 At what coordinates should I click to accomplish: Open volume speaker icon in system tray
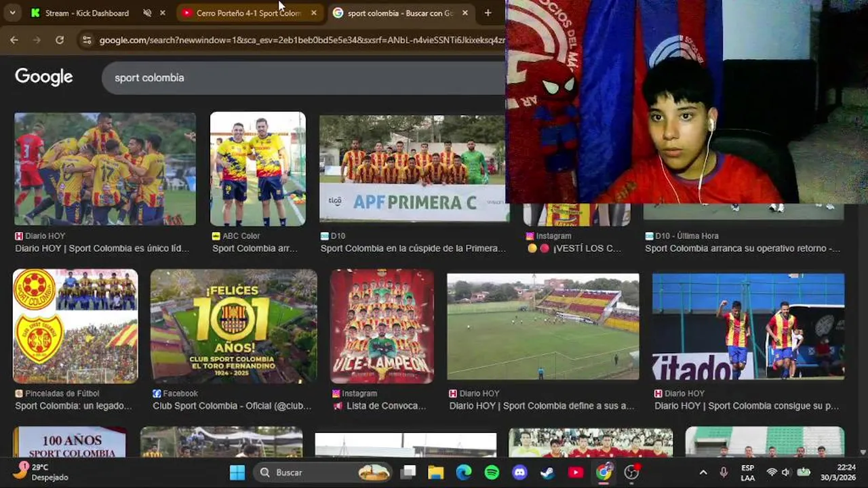coord(786,472)
